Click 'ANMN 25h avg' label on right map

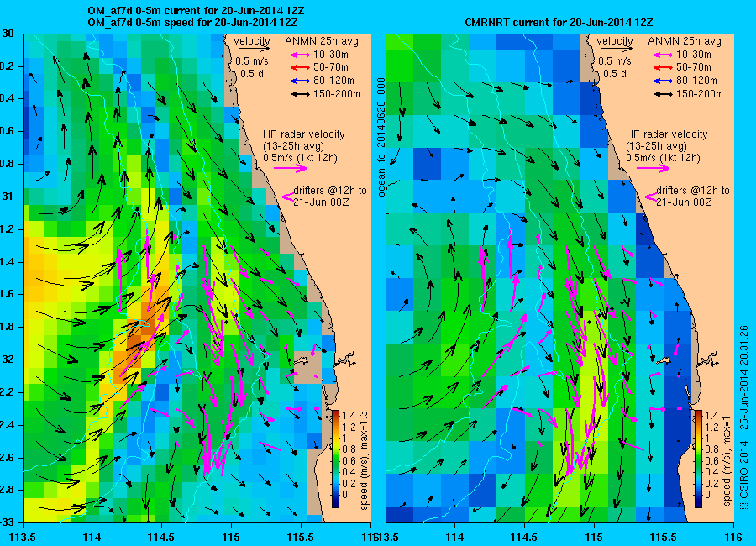[685, 41]
